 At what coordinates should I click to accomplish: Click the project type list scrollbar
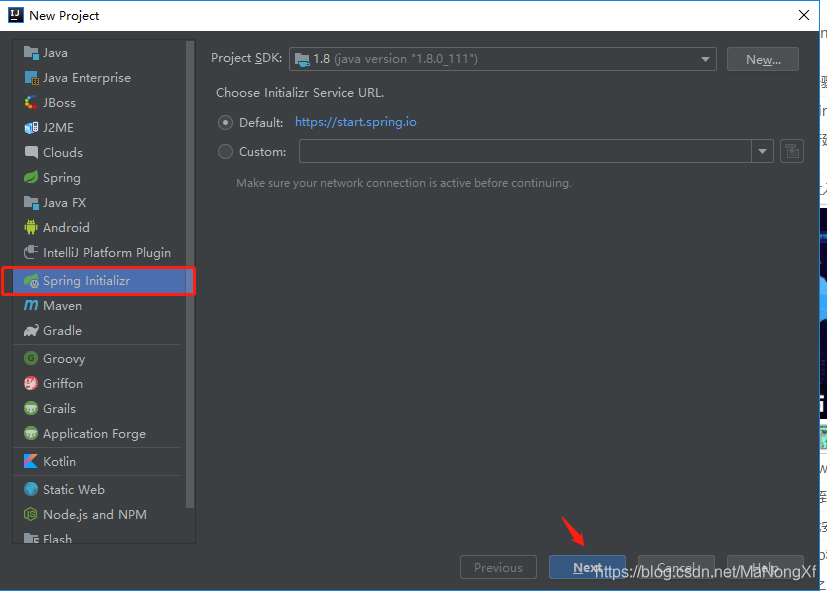[x=190, y=274]
